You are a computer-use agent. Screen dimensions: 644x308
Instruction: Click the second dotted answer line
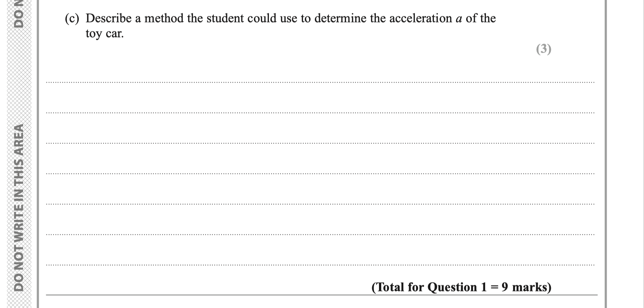(x=320, y=113)
